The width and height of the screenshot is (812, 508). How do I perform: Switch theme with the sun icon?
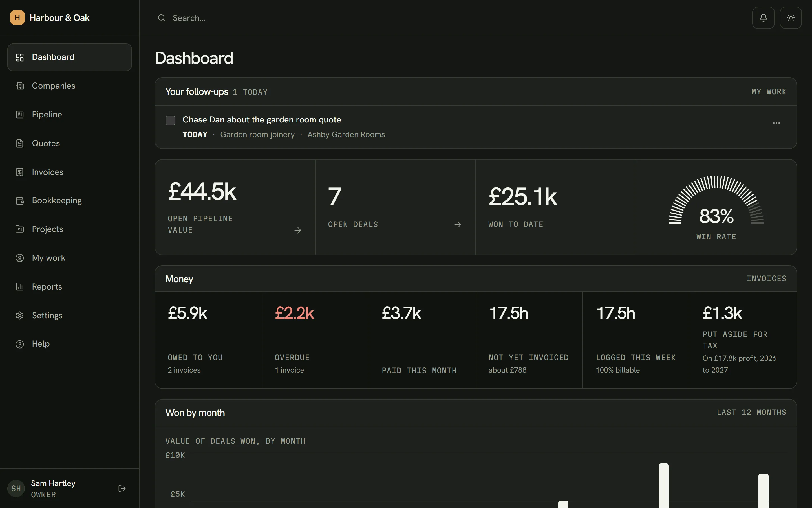[791, 18]
